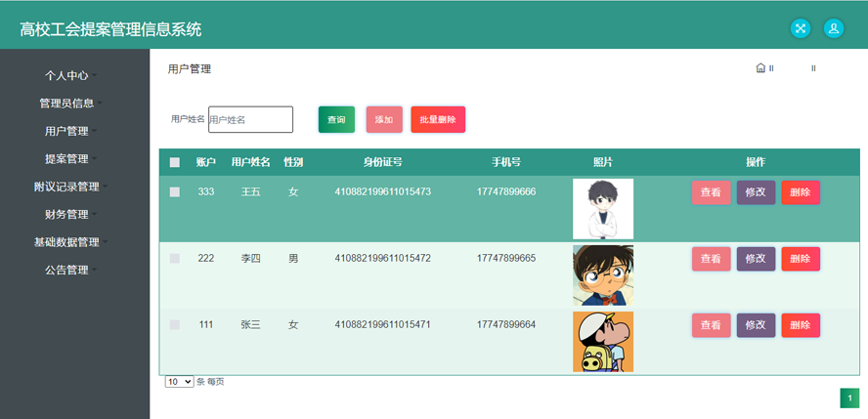Open the rows-per-page dropdown showing 10
The height and width of the screenshot is (419, 868).
click(179, 382)
